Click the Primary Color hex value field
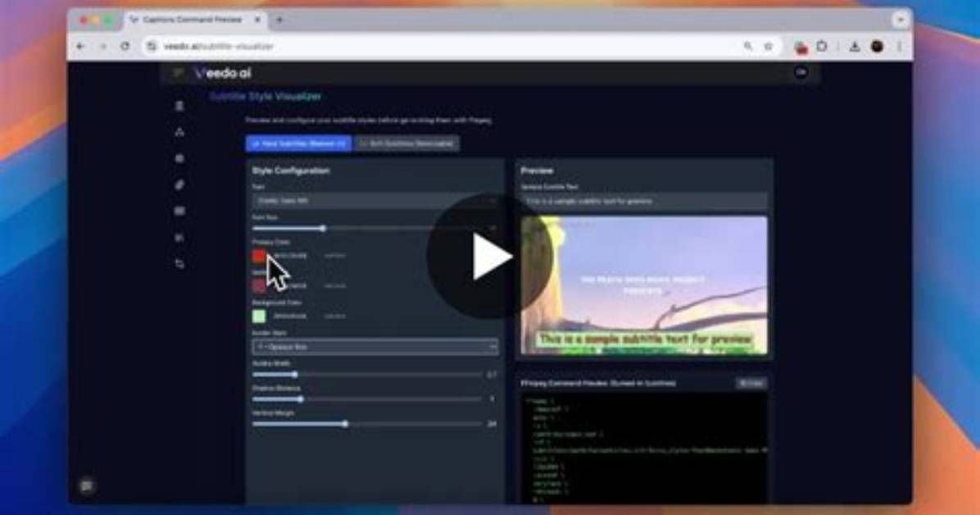The width and height of the screenshot is (980, 515). pyautogui.click(x=290, y=255)
